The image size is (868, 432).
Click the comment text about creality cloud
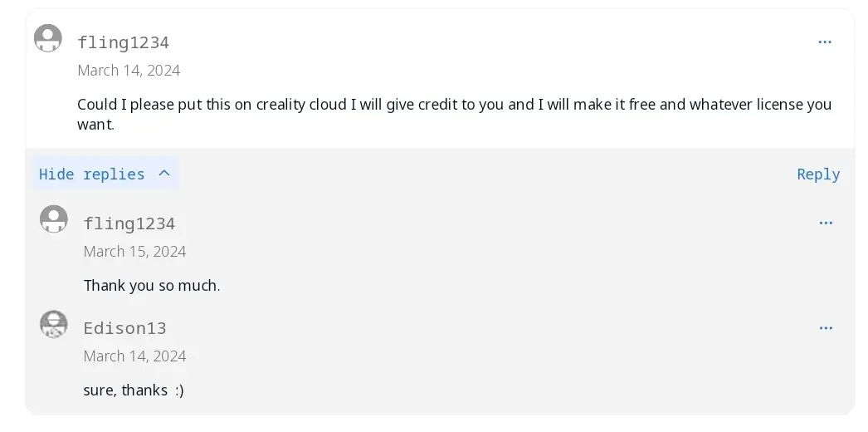tap(455, 114)
